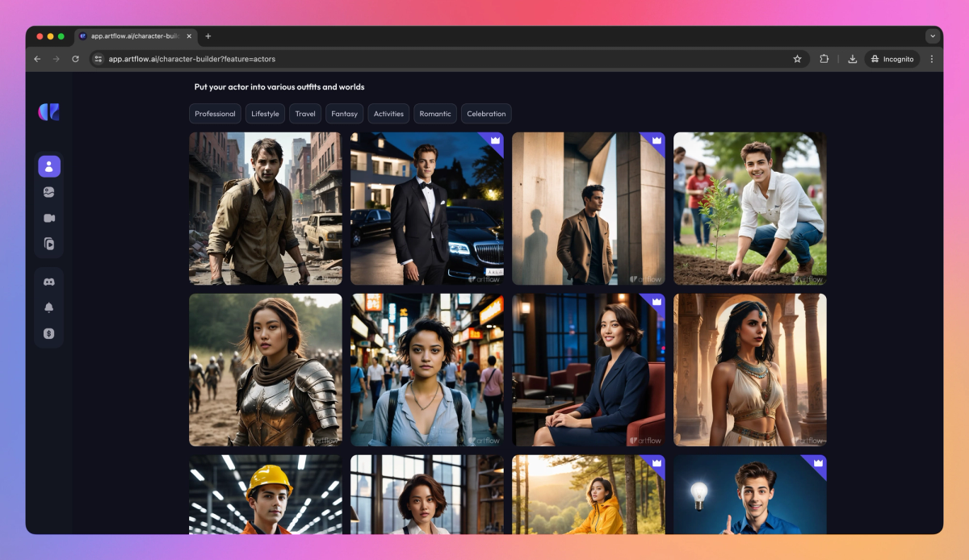Open the video library icon in sidebar
The width and height of the screenshot is (969, 560).
pos(49,244)
